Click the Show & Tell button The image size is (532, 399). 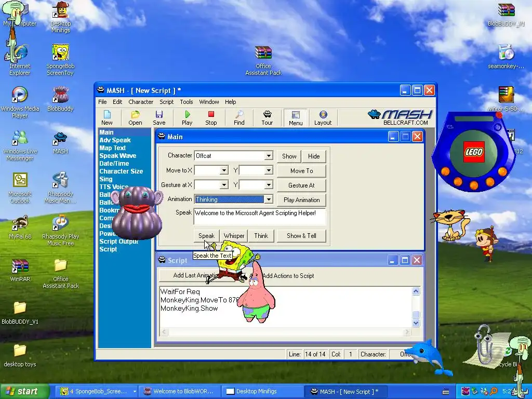[302, 235]
